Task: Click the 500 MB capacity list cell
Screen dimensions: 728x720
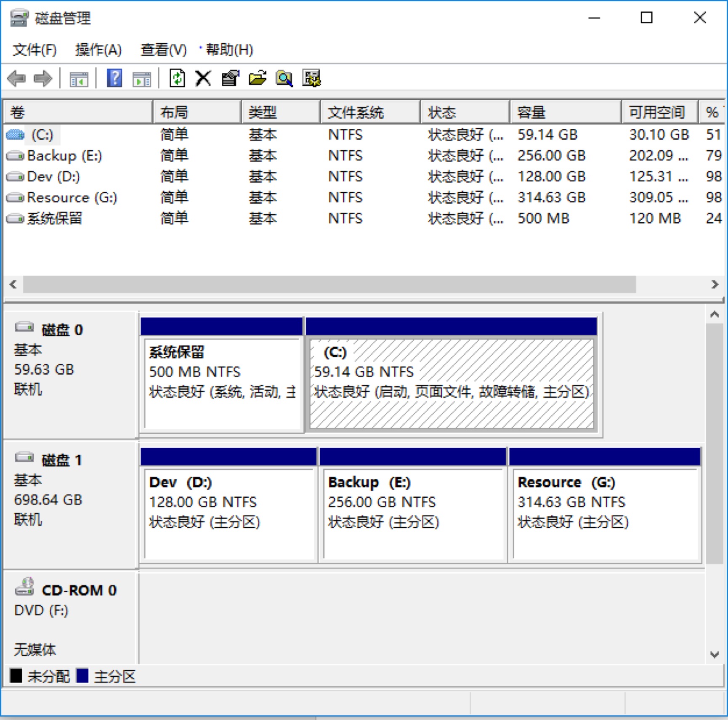Action: (x=543, y=218)
